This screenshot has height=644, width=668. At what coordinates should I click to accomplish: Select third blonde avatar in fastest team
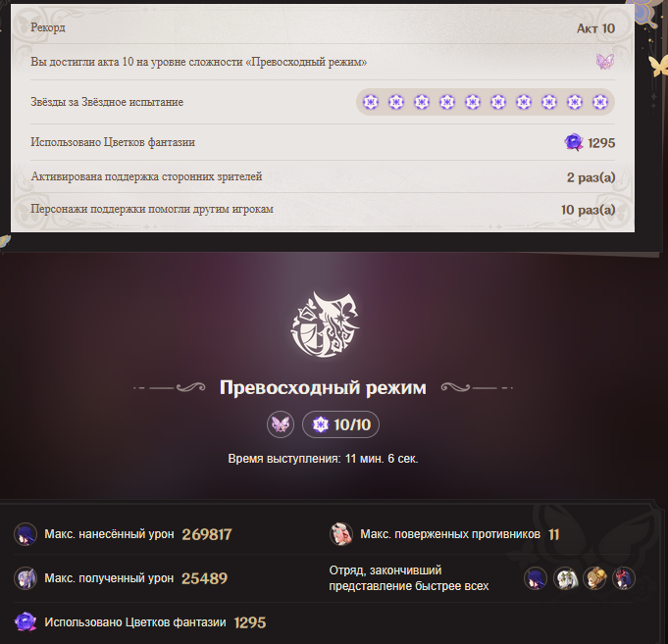pos(594,578)
